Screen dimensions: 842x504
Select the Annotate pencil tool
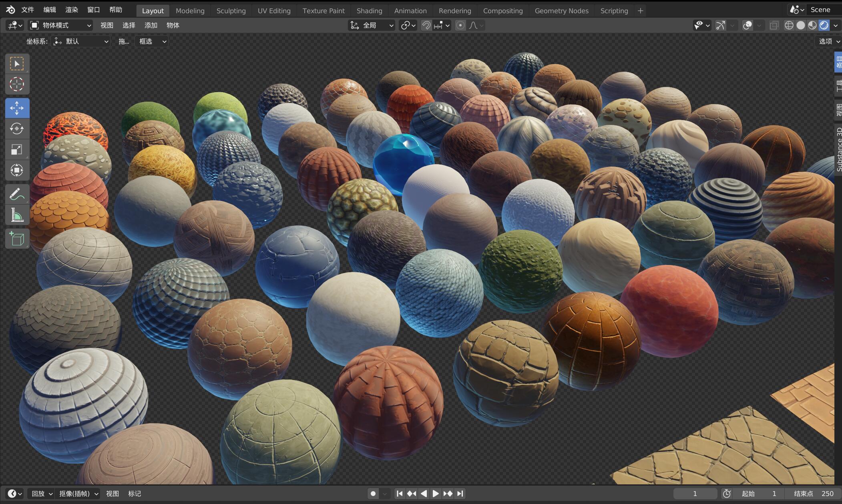(x=17, y=195)
